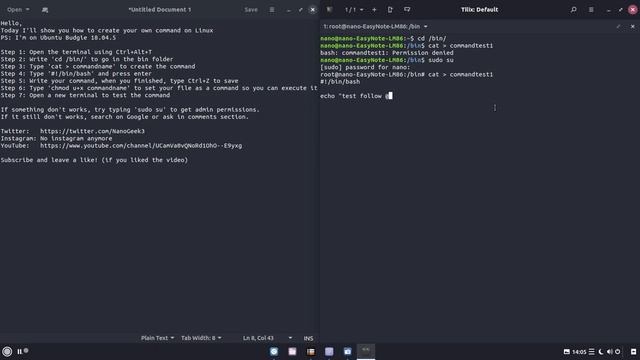The width and height of the screenshot is (640, 360).
Task: Open the Tilix hamburger menu
Action: click(591, 9)
